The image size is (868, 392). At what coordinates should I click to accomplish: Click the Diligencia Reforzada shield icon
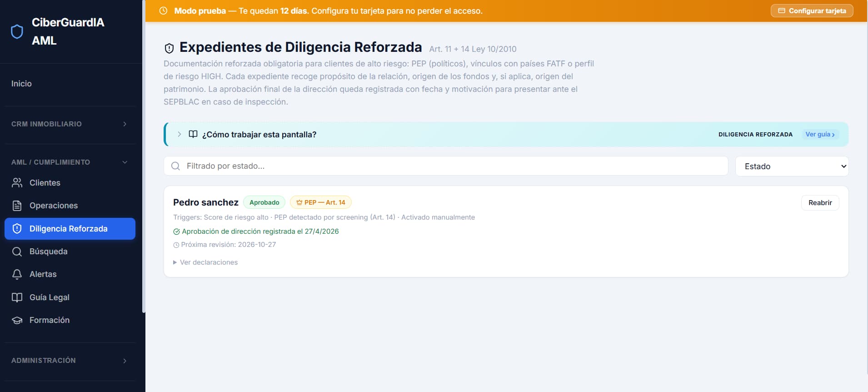[x=17, y=229]
